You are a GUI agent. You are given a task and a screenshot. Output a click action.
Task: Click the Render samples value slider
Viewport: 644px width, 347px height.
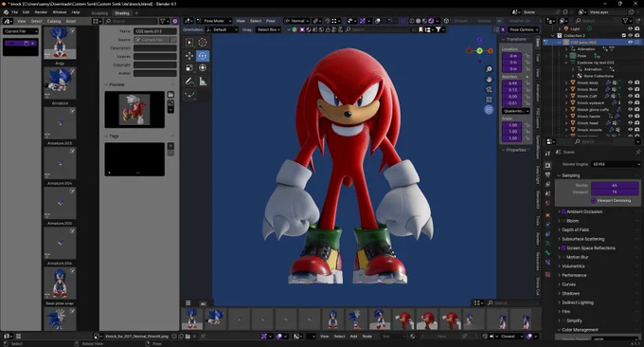[x=615, y=186]
